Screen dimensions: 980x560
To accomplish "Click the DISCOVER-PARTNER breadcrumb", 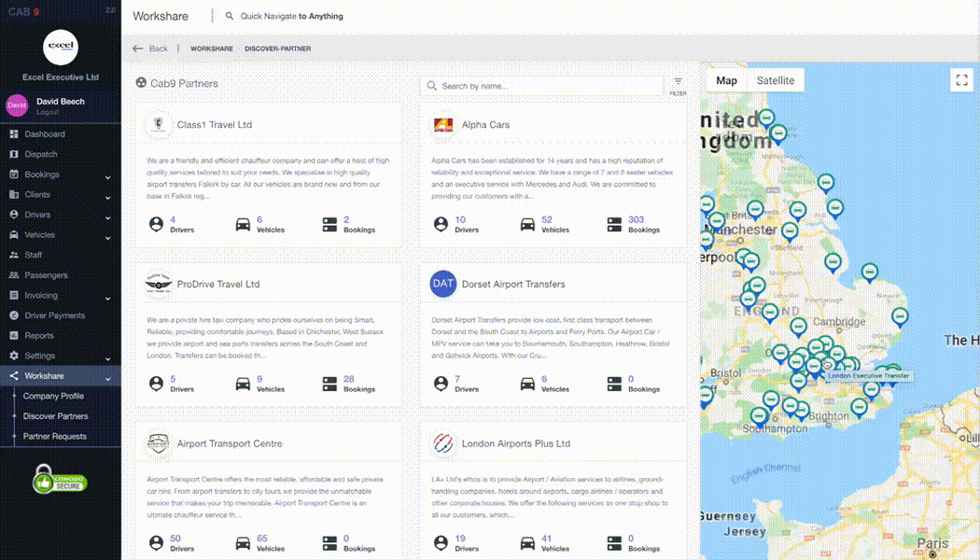I will click(x=277, y=49).
